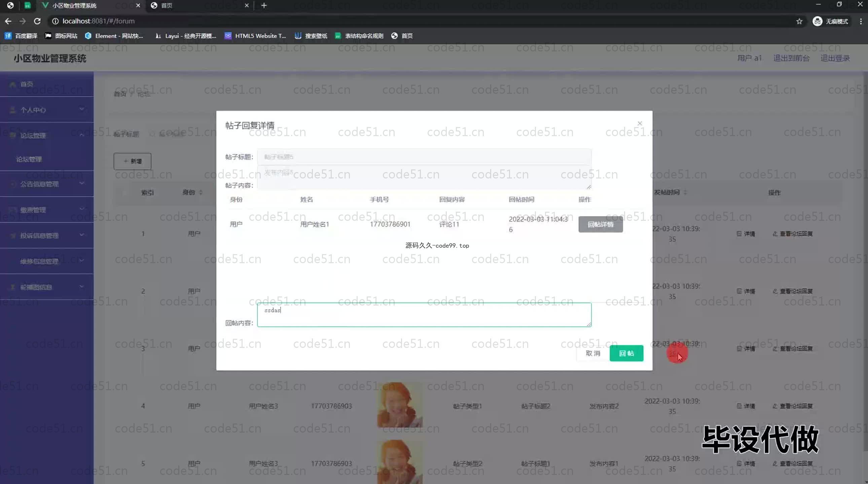Click the 用户姓名1 cell in dialog
The image size is (868, 484).
(x=314, y=224)
